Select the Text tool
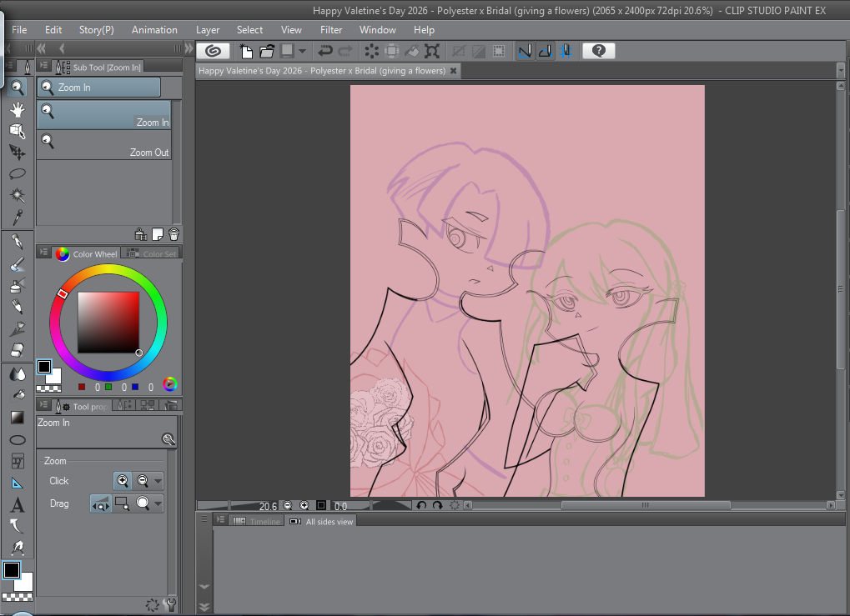The height and width of the screenshot is (616, 850). click(17, 505)
